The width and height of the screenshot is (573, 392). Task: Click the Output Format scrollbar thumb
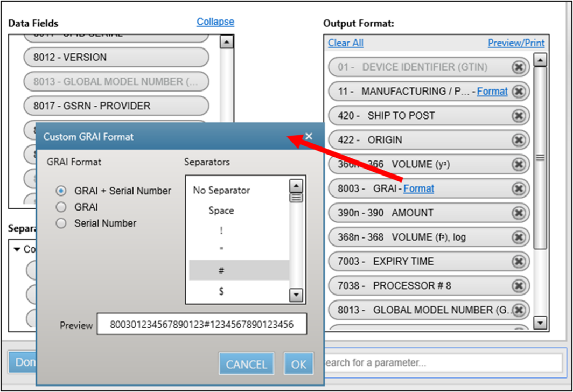[540, 158]
